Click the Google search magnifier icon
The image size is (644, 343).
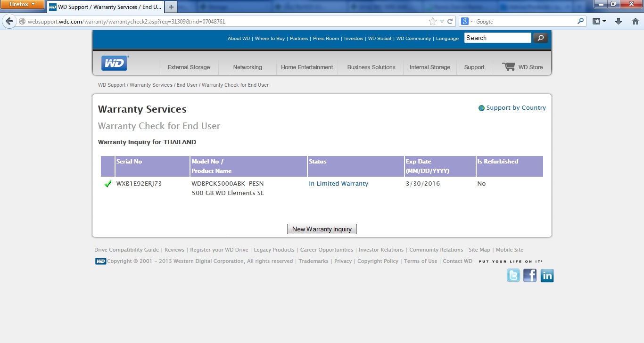(x=580, y=21)
